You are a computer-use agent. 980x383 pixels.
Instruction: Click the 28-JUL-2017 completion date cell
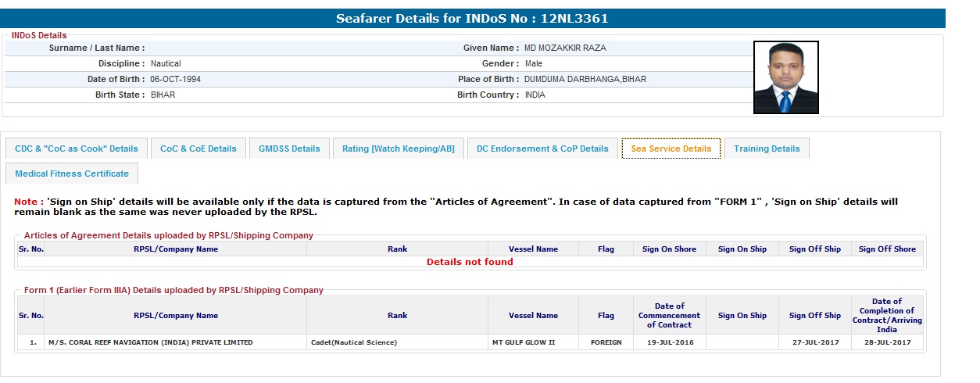pos(887,342)
